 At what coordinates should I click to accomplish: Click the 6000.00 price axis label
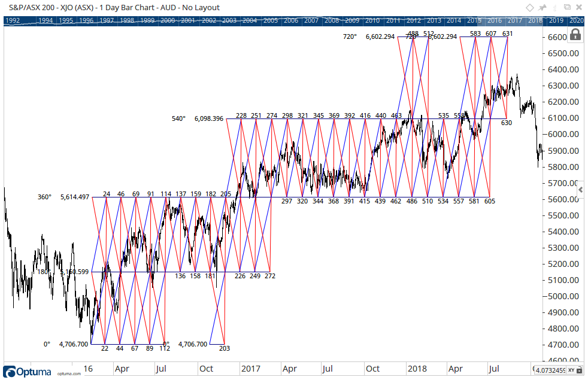tap(563, 134)
